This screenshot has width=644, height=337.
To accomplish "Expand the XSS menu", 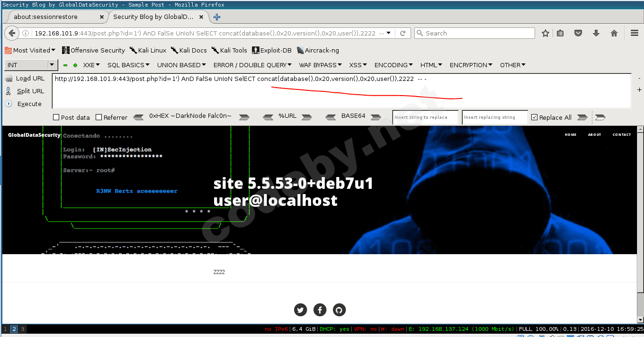I will (358, 65).
